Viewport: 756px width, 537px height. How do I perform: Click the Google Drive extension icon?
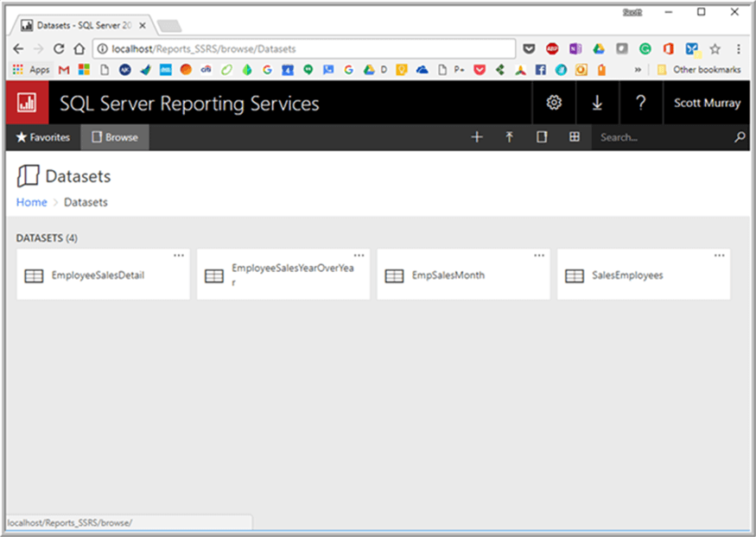(599, 48)
